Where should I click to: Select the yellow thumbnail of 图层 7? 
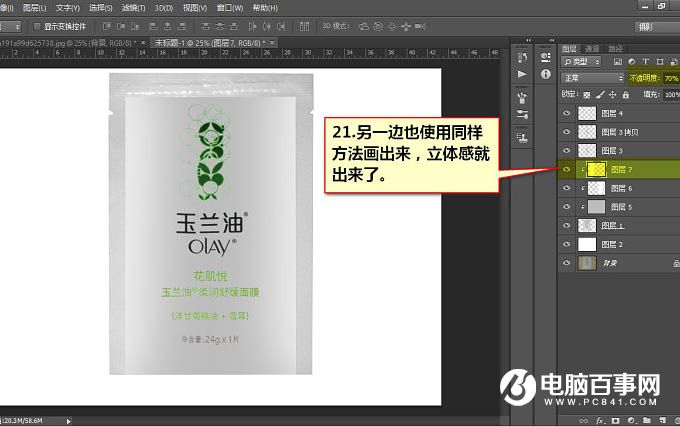click(596, 169)
